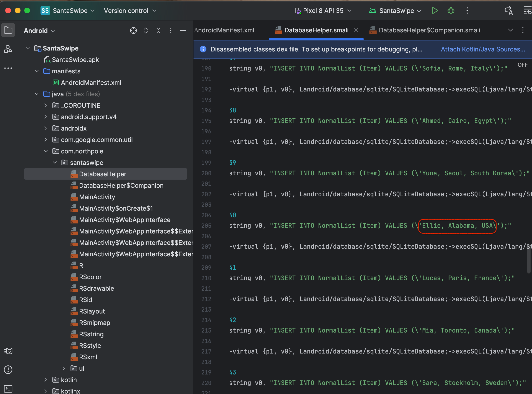Viewport: 532px width, 394px height.
Task: Open the Pixel 8 API 35 device dropdown
Action: point(323,11)
